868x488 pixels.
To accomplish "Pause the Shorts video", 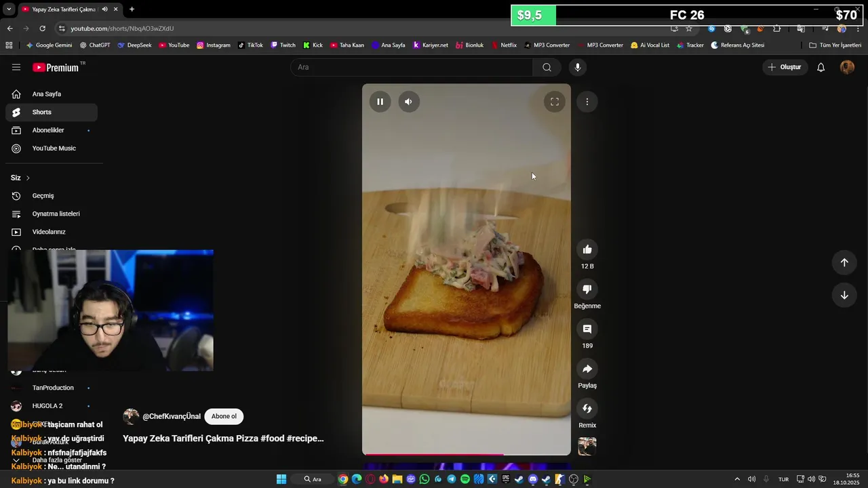I will click(380, 102).
